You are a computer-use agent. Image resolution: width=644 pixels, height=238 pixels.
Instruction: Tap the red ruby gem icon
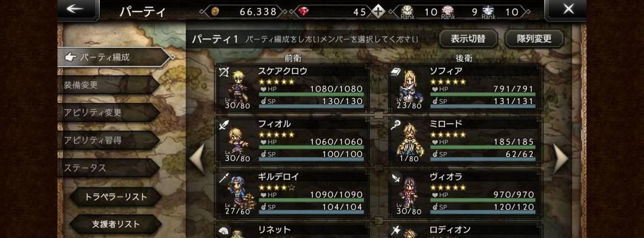pyautogui.click(x=304, y=12)
